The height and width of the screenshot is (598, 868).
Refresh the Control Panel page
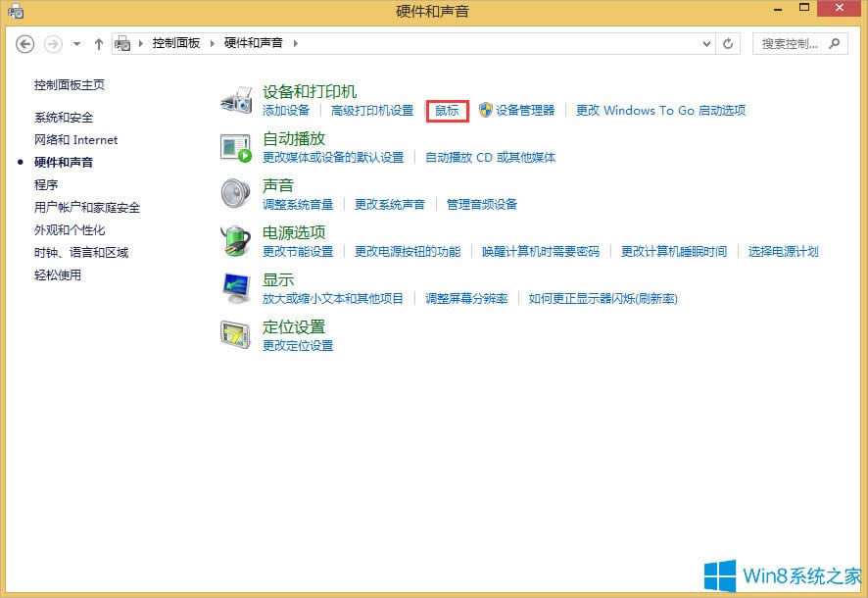tap(728, 44)
